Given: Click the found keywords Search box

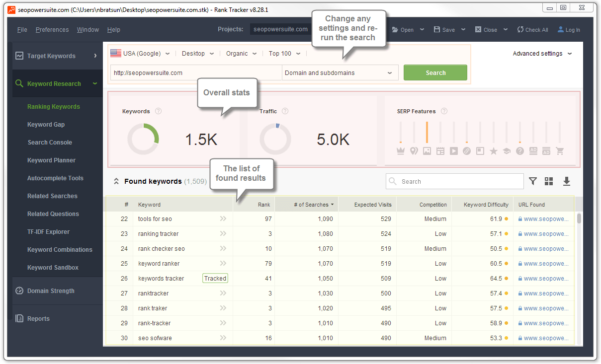Looking at the screenshot, I should click(455, 181).
